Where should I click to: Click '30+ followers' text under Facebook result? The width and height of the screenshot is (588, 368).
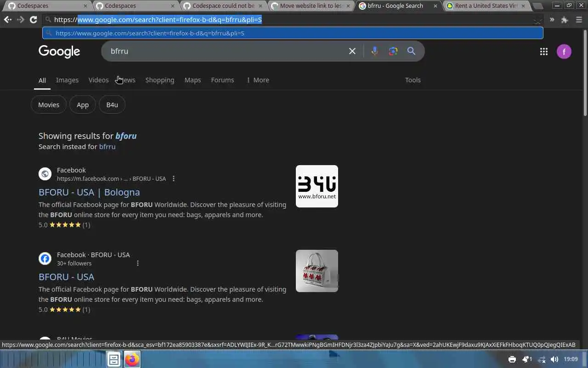click(x=74, y=264)
